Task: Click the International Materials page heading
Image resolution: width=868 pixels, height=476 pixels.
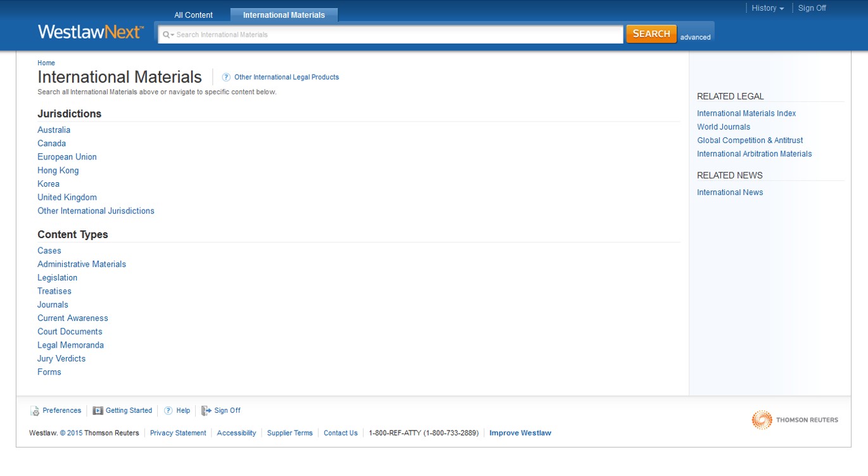Action: pos(120,77)
